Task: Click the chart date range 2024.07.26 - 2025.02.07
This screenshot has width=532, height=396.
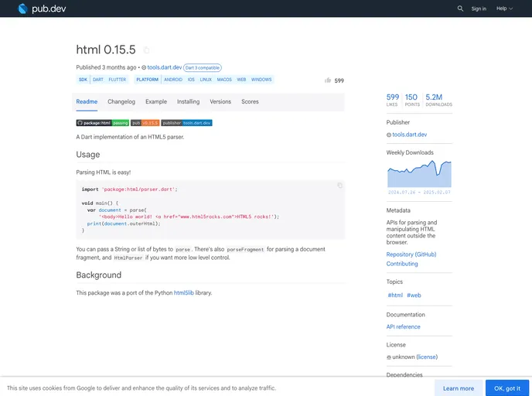Action: 419,193
